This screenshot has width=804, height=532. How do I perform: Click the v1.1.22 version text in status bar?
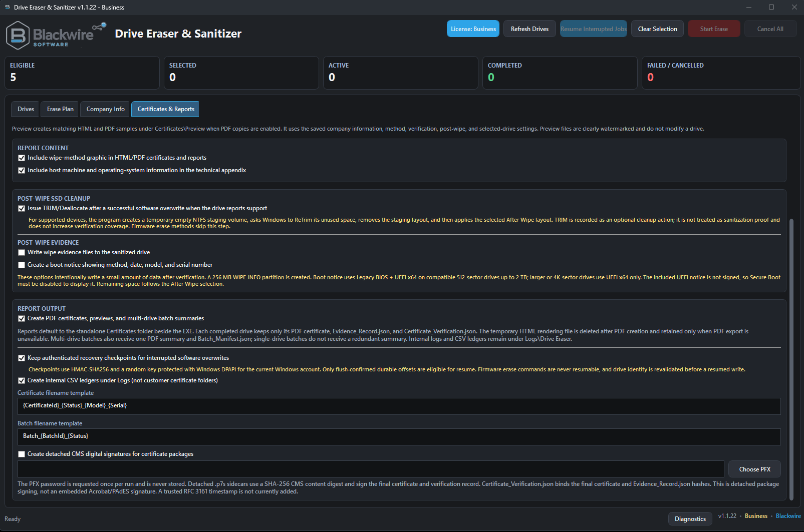[x=727, y=516]
